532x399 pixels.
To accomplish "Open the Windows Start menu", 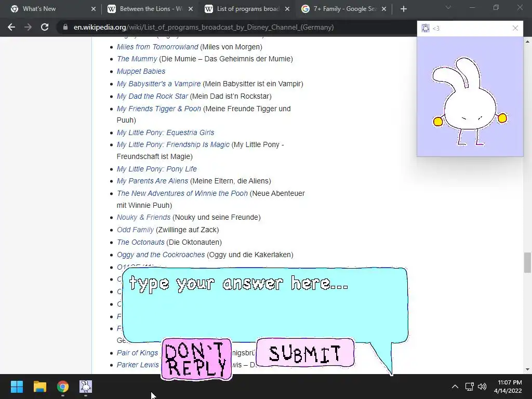I will coord(17,387).
